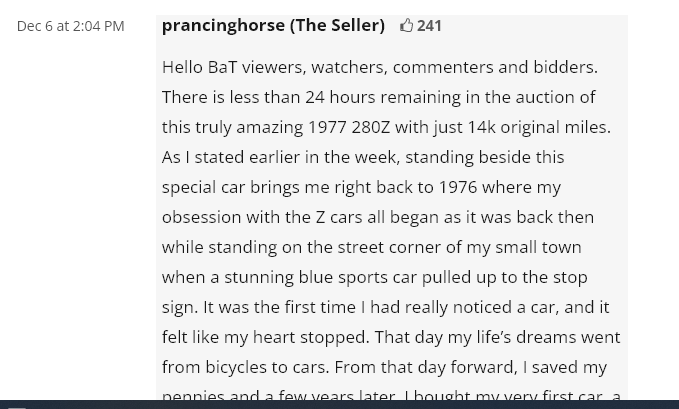Open the prancinghorse user profile

223,26
